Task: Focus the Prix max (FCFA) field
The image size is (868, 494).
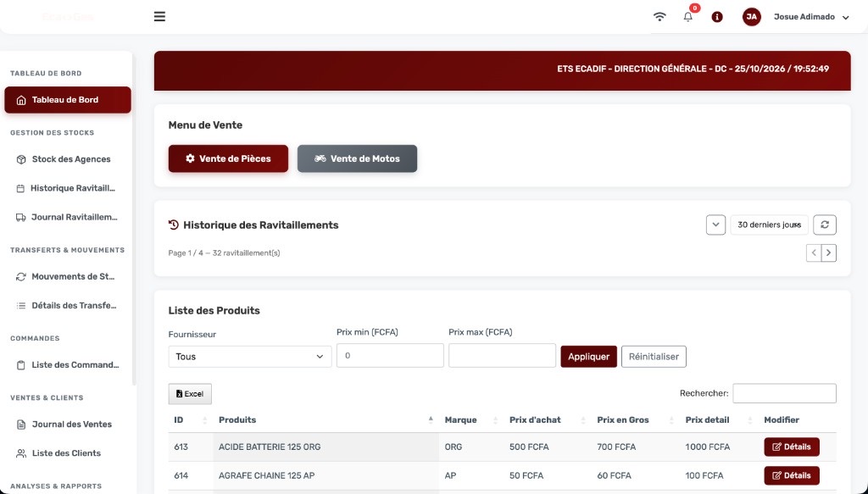Action: (x=502, y=356)
